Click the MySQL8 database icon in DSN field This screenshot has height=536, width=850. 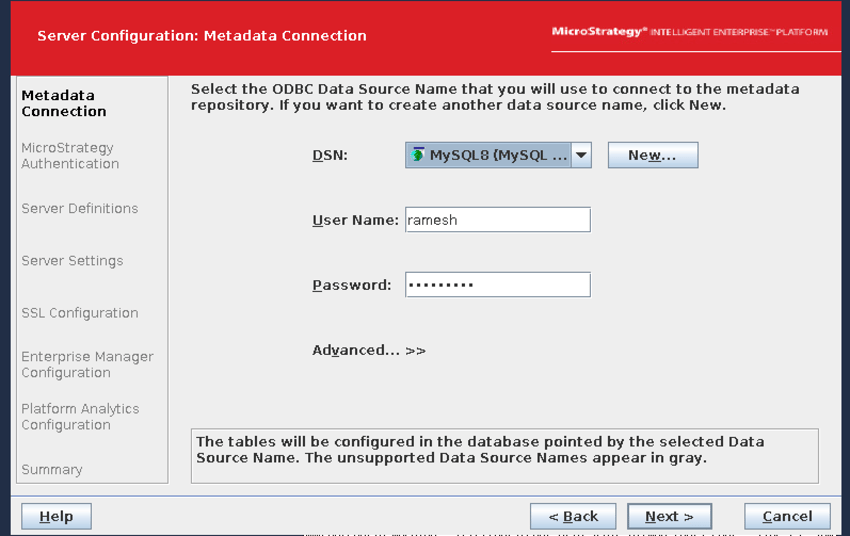pos(417,155)
